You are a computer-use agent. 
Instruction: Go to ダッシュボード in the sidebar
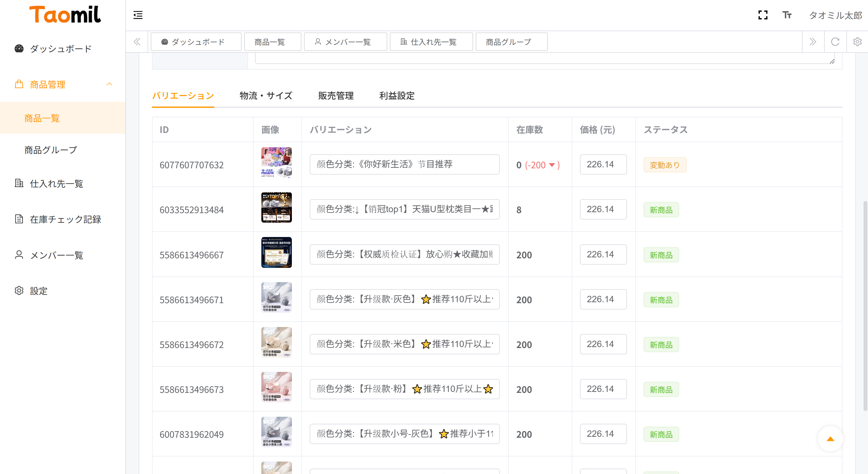click(63, 49)
